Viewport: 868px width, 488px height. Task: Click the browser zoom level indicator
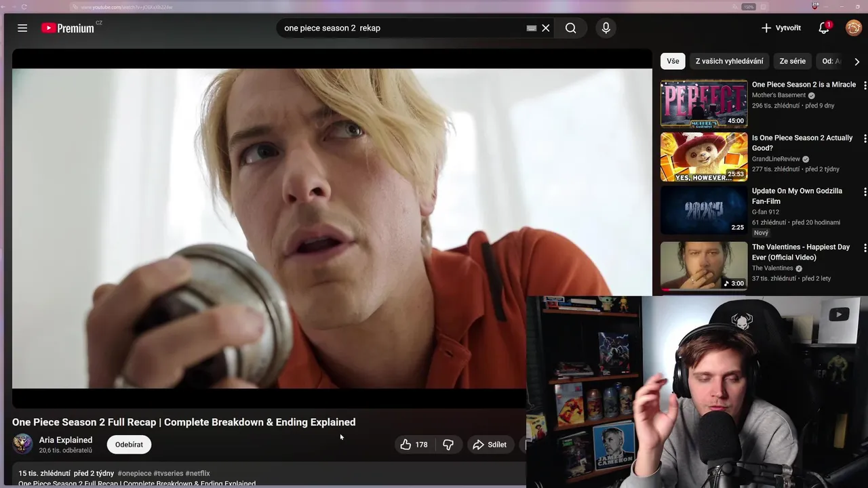pos(749,7)
